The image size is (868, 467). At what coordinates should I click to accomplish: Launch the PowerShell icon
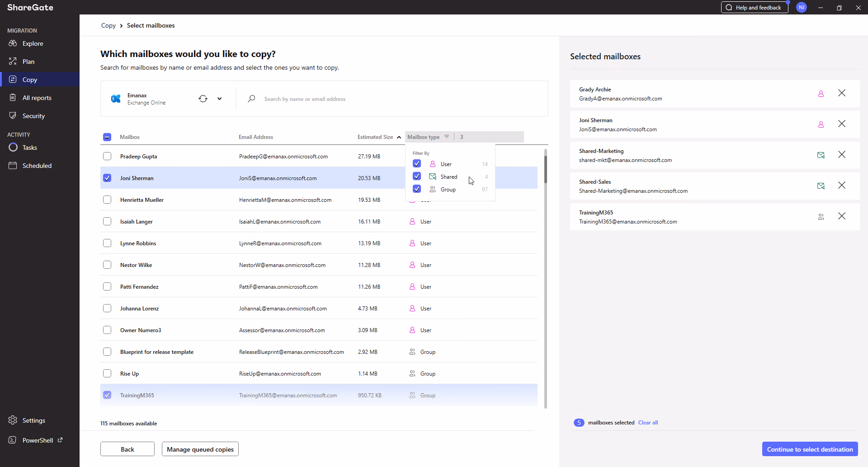pyautogui.click(x=13, y=440)
